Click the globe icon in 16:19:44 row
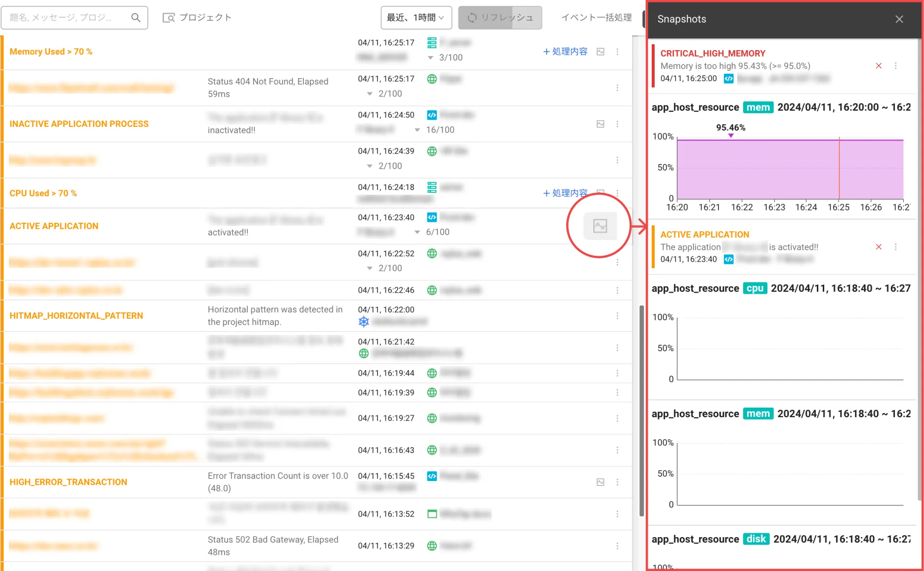Viewport: 924px width, 571px height. click(x=432, y=373)
